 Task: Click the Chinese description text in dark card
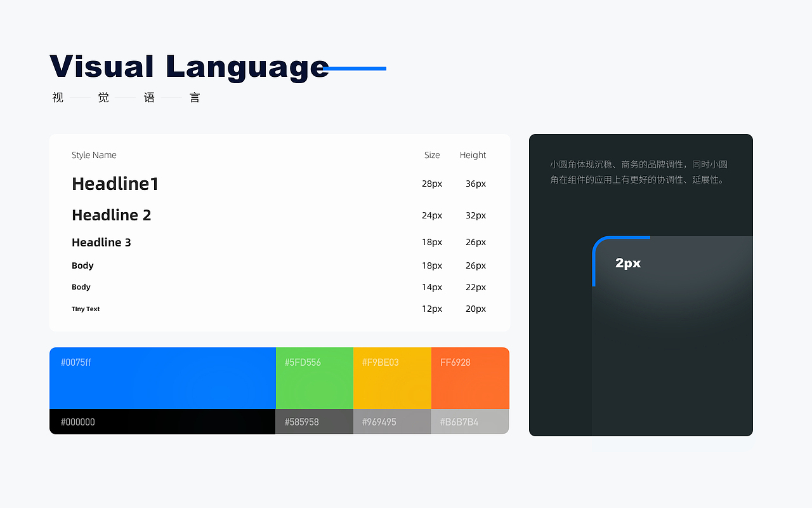coord(639,172)
